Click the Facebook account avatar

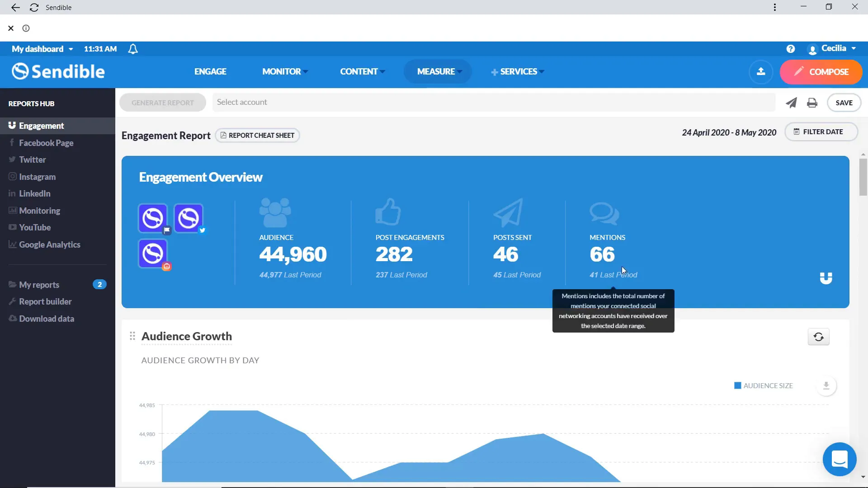point(153,218)
